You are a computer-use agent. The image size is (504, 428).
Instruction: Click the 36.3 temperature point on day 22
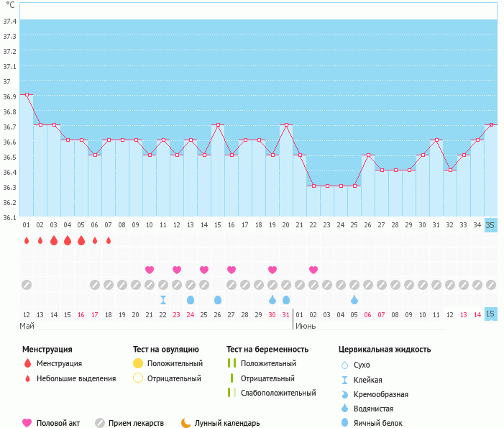coord(313,186)
